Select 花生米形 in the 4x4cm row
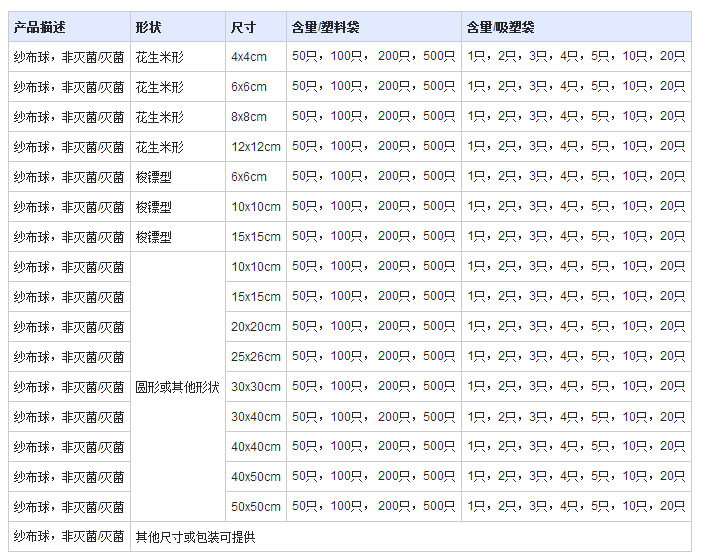This screenshot has width=704, height=558. [x=160, y=57]
